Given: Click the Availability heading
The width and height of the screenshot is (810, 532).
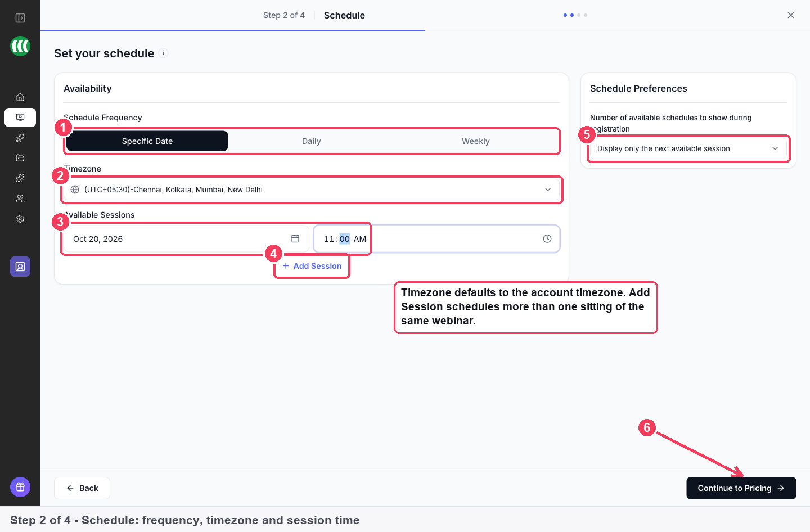Looking at the screenshot, I should [88, 88].
